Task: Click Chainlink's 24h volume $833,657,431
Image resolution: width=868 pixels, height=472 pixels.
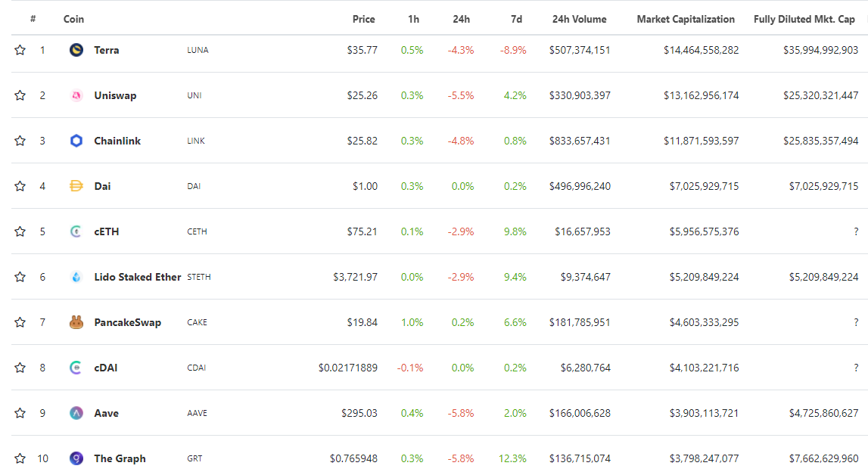Action: coord(580,141)
